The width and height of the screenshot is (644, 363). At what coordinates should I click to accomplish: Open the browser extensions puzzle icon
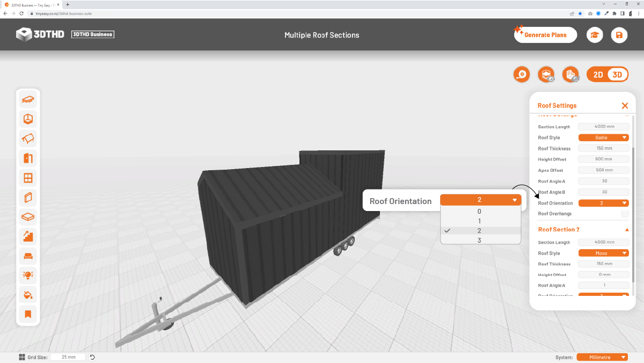[x=614, y=13]
